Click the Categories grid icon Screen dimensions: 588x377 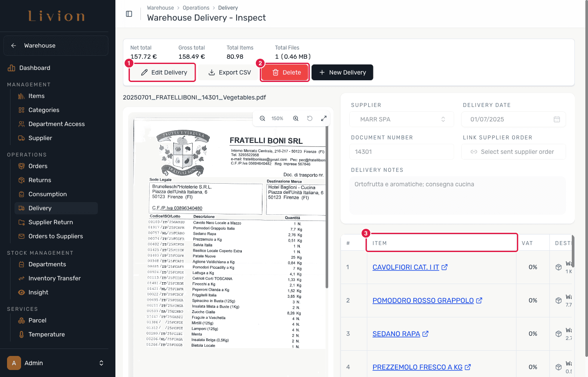click(x=21, y=110)
